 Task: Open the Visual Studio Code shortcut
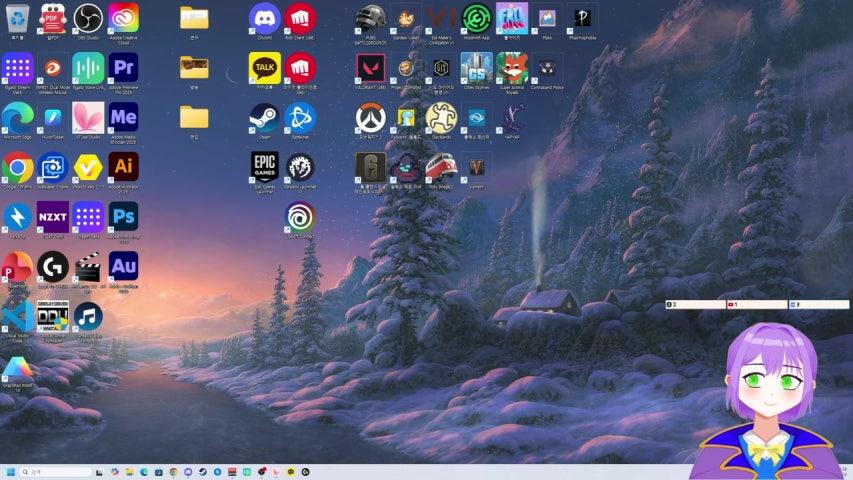pos(17,315)
